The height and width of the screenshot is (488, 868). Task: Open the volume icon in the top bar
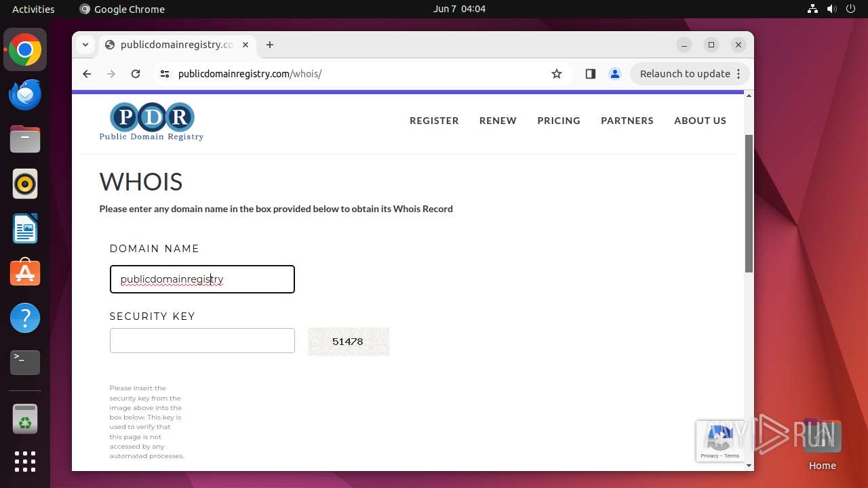[x=832, y=9]
